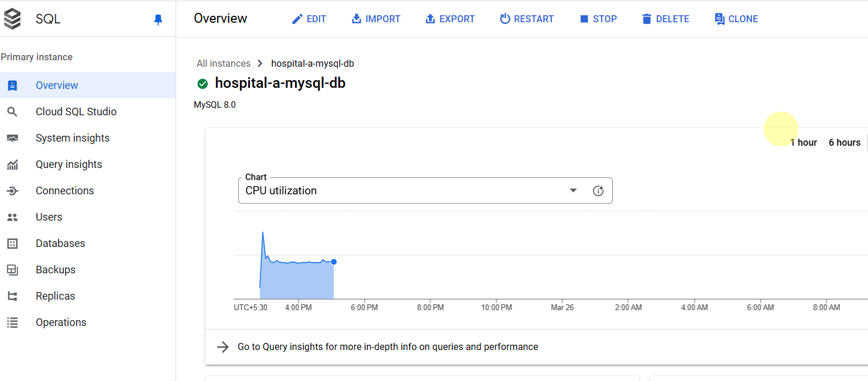This screenshot has width=868, height=381.
Task: Click the SQL stacked-layers product logo
Action: 12,19
